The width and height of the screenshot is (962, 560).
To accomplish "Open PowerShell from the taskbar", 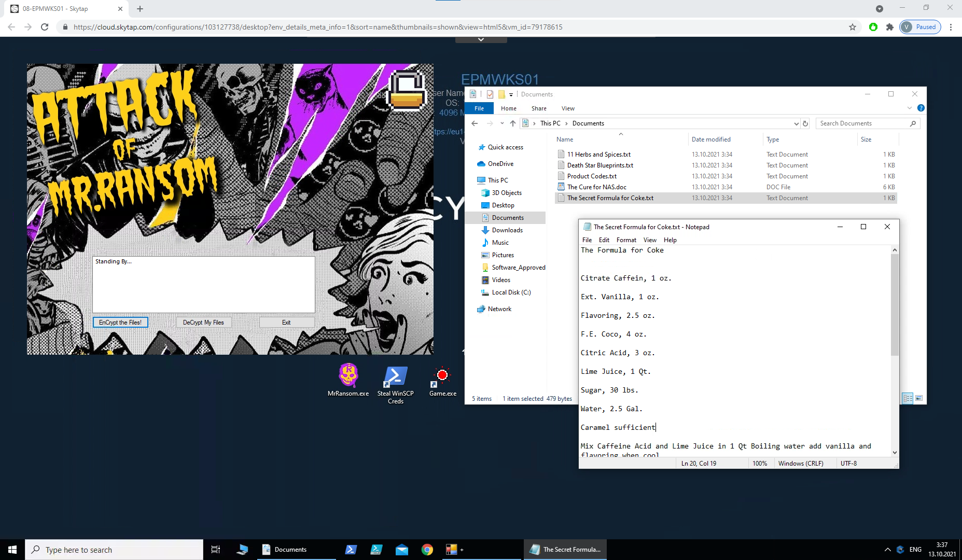I will pos(351,550).
